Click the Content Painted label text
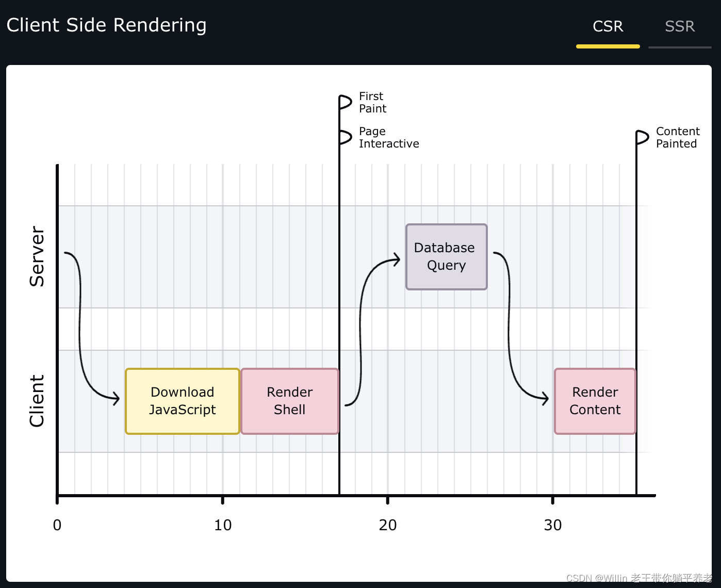 tap(678, 137)
